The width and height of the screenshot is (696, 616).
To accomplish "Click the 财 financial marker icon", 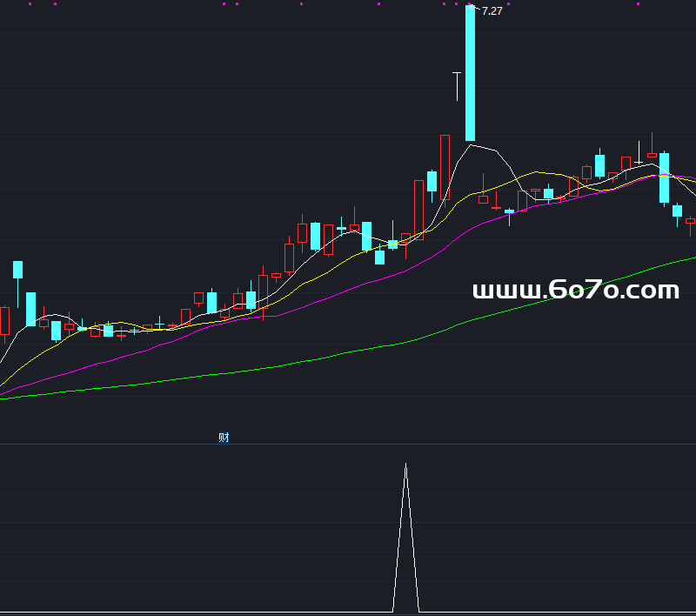I will [x=224, y=438].
